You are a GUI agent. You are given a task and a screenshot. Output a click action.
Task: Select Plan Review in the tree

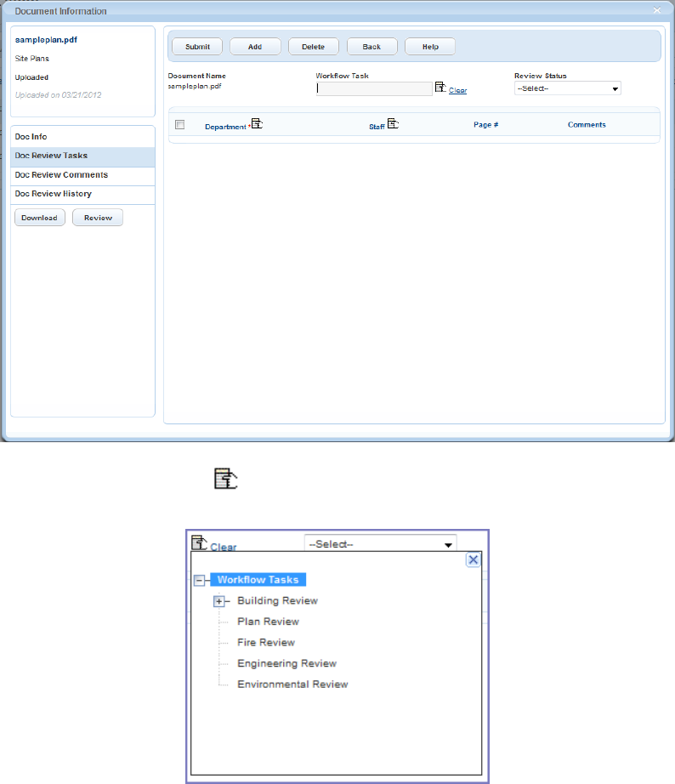click(x=268, y=622)
